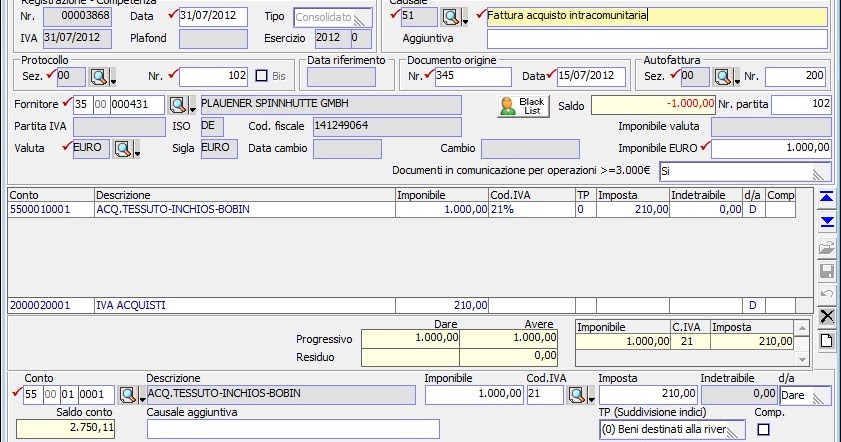The width and height of the screenshot is (841, 442).
Task: Click detail Imposta field 210,00
Action: (x=648, y=395)
